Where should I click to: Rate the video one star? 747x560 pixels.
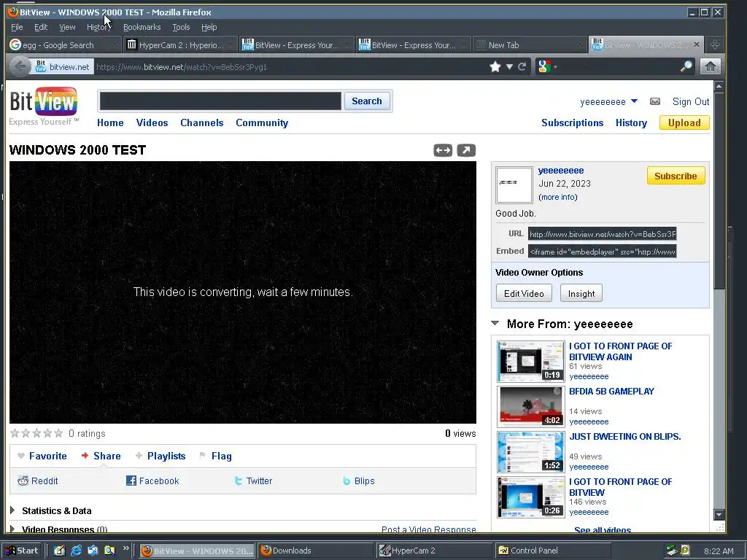coord(15,433)
